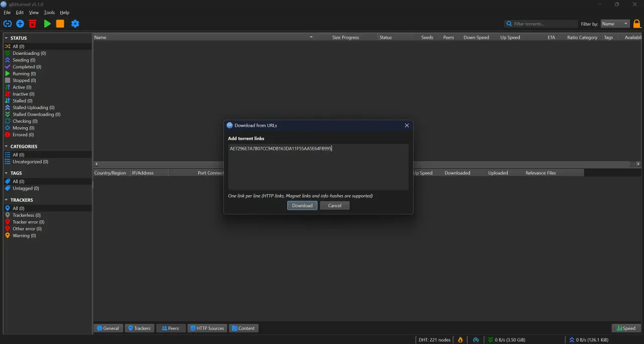The height and width of the screenshot is (344, 644).
Task: Switch to the Trackers tab
Action: (x=139, y=328)
